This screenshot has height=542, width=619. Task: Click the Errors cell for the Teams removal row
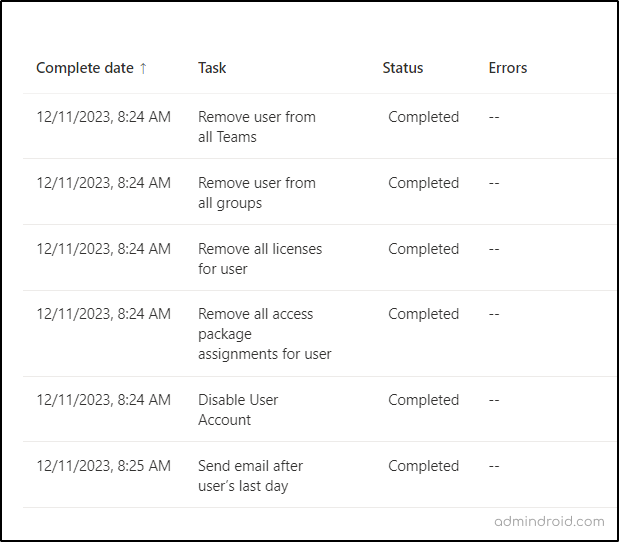(x=494, y=117)
